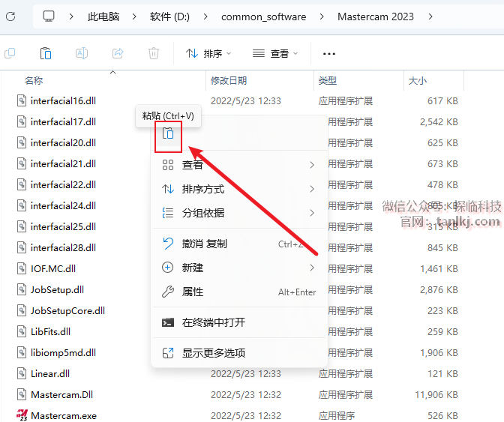Open the 查看 view dropdown in toolbar
504x422 pixels.
pyautogui.click(x=275, y=53)
